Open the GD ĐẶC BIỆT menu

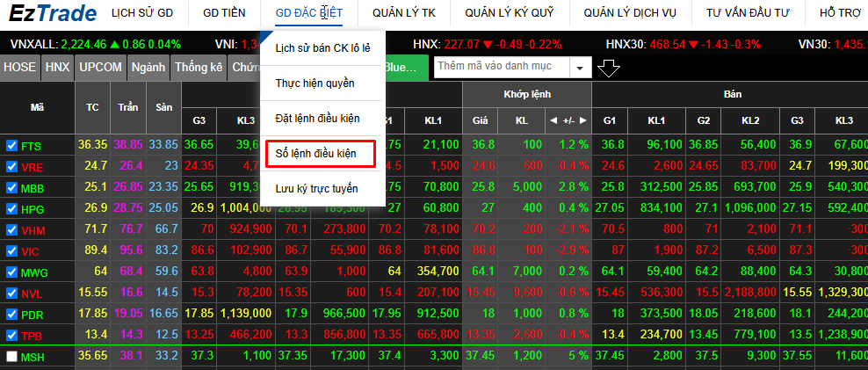(x=309, y=13)
